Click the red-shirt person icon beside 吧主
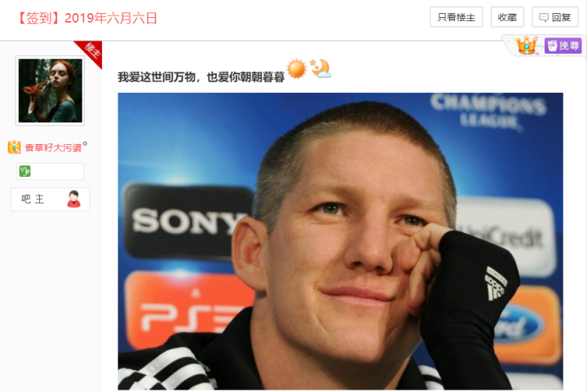 [73, 199]
